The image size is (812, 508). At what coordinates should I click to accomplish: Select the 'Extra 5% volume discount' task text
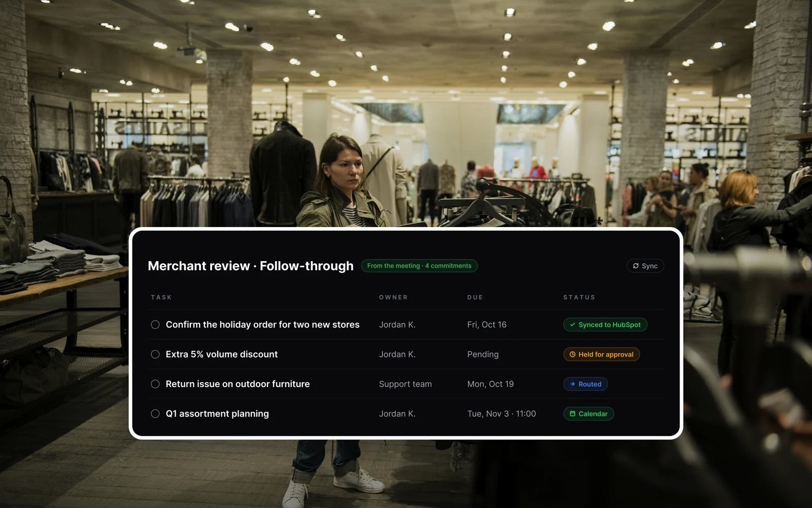click(222, 354)
